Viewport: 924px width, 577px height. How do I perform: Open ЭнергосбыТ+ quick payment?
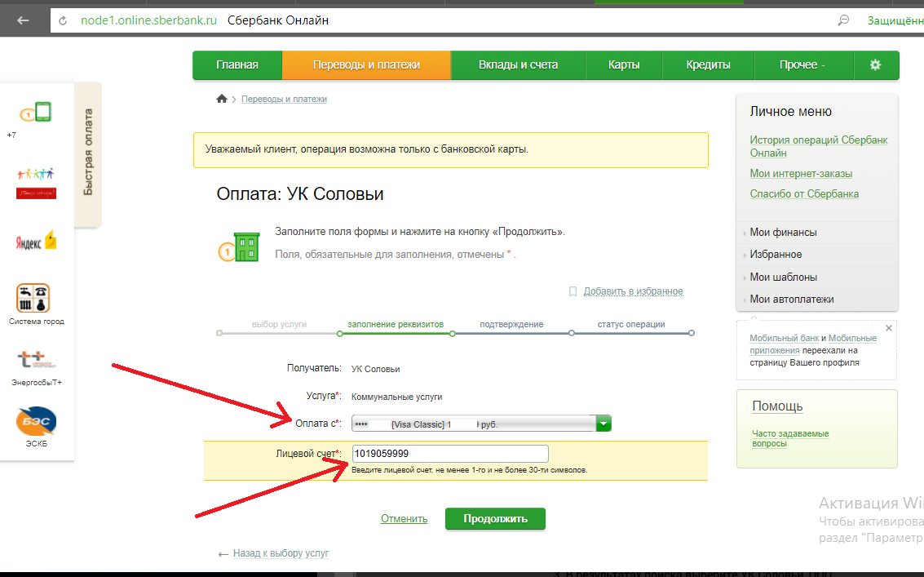pos(36,359)
